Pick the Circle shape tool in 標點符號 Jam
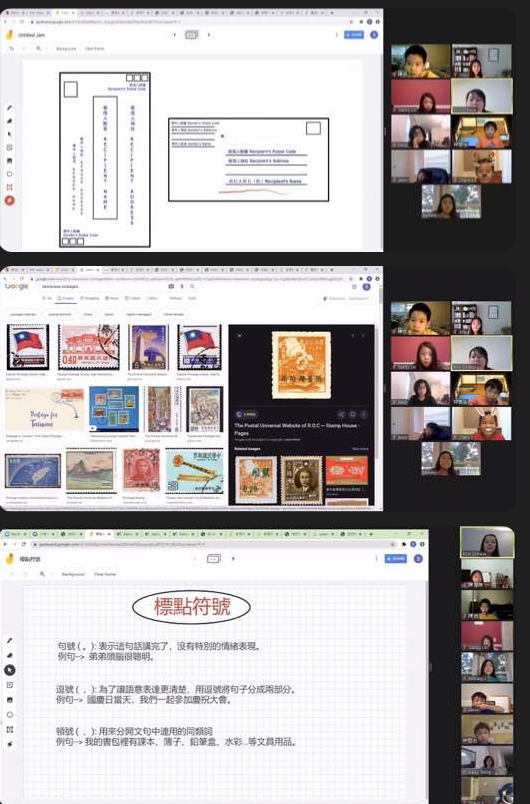This screenshot has height=804, width=530. (x=10, y=715)
